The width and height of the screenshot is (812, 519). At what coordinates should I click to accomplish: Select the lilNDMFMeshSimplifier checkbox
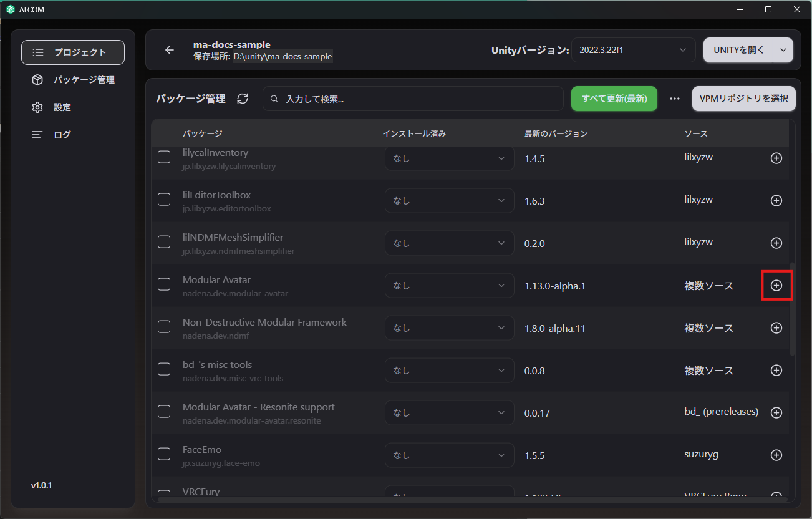164,242
